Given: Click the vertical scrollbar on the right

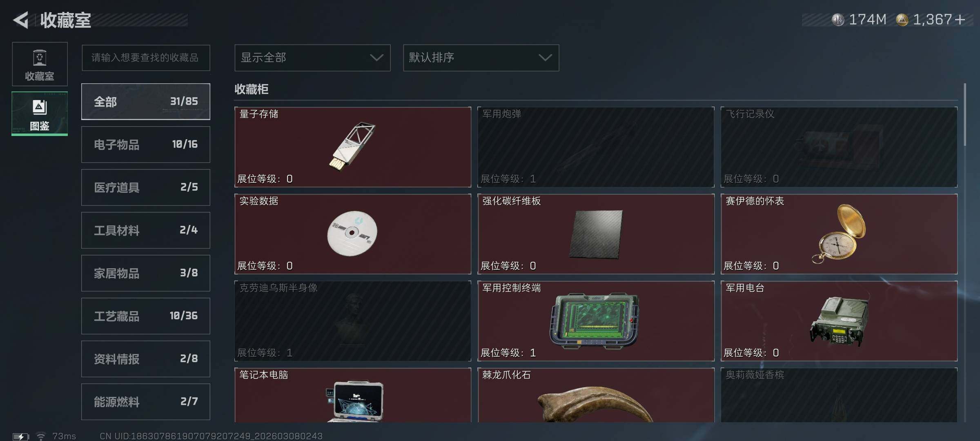Looking at the screenshot, I should [965, 114].
